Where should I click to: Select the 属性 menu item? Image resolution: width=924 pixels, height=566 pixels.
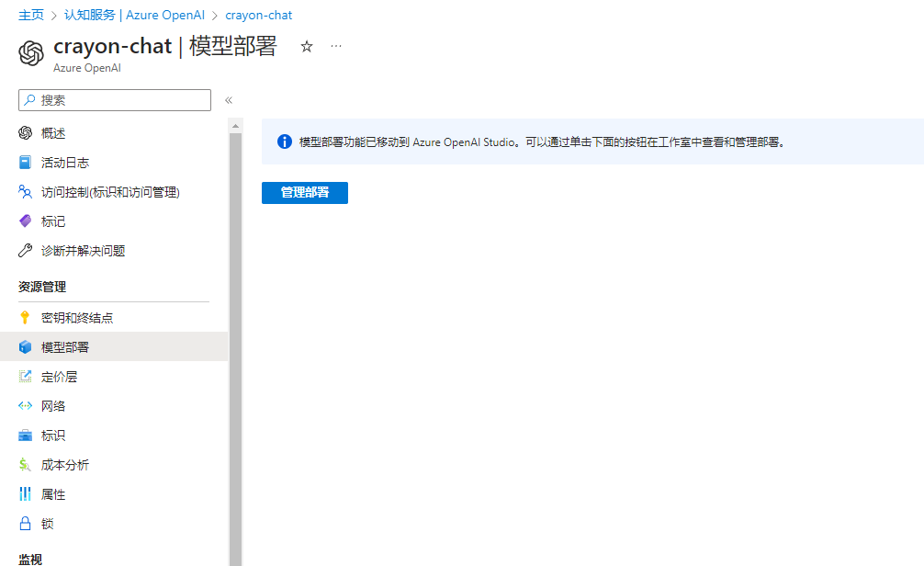coord(114,494)
